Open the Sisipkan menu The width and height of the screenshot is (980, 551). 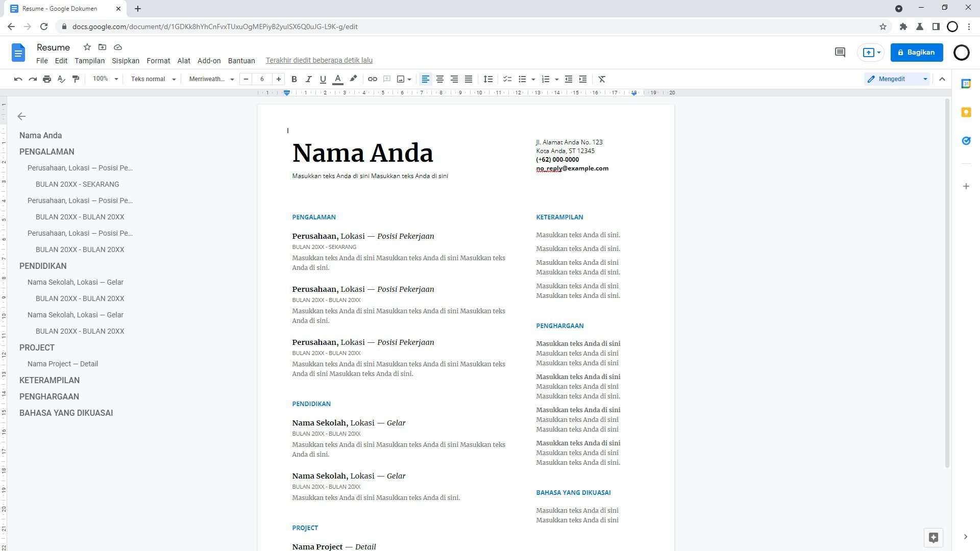126,60
